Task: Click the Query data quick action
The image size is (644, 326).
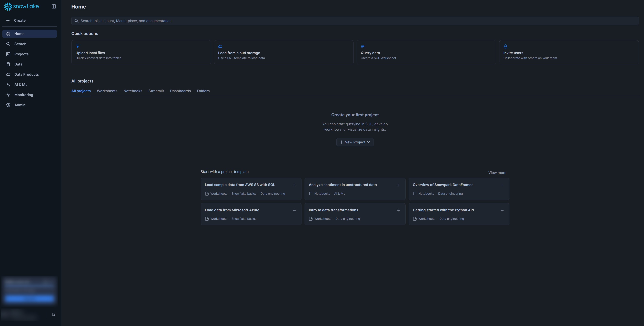Action: pyautogui.click(x=426, y=52)
